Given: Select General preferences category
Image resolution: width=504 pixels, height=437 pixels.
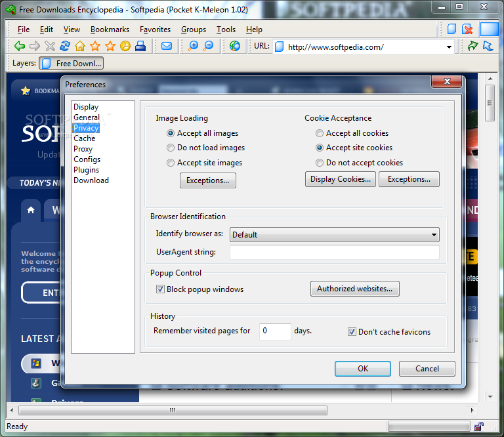Looking at the screenshot, I should (x=87, y=117).
